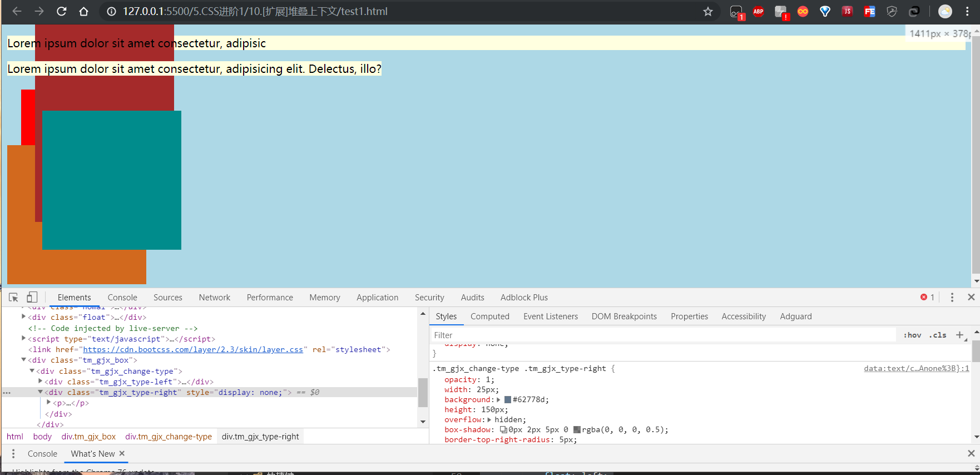Expand the script text/javascript node
The width and height of the screenshot is (980, 475).
click(x=23, y=338)
